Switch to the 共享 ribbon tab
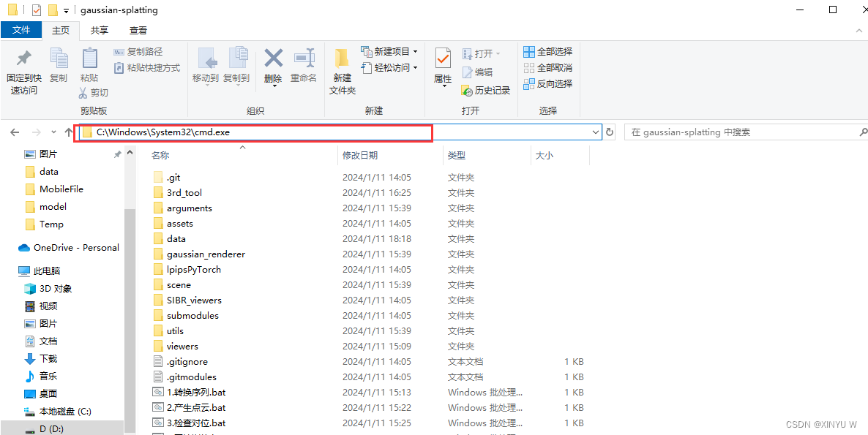Viewport: 868px width, 435px height. 100,31
